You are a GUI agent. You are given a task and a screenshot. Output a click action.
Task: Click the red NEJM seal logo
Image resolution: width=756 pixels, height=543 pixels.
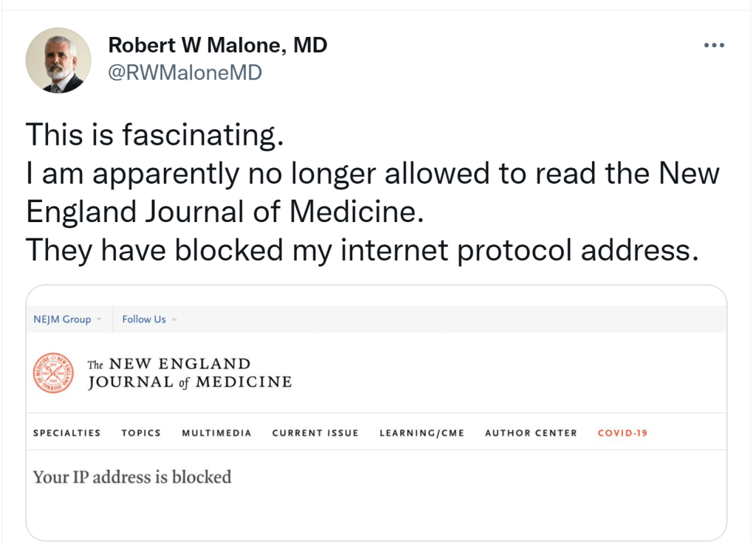[53, 373]
